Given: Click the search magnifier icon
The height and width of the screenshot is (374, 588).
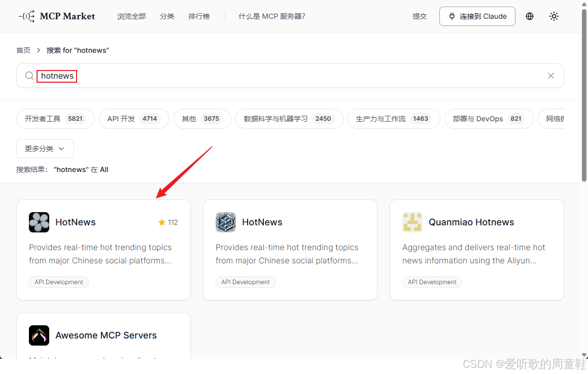Looking at the screenshot, I should [29, 76].
